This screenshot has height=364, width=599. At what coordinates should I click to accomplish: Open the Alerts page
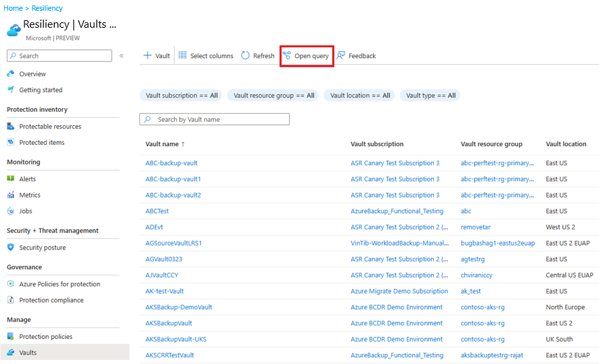pyautogui.click(x=28, y=179)
